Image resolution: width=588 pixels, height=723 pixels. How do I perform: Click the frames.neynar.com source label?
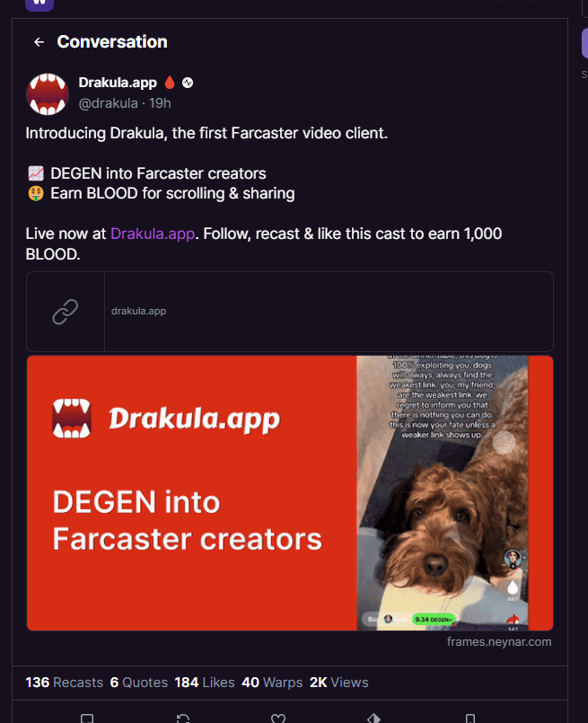click(x=499, y=642)
